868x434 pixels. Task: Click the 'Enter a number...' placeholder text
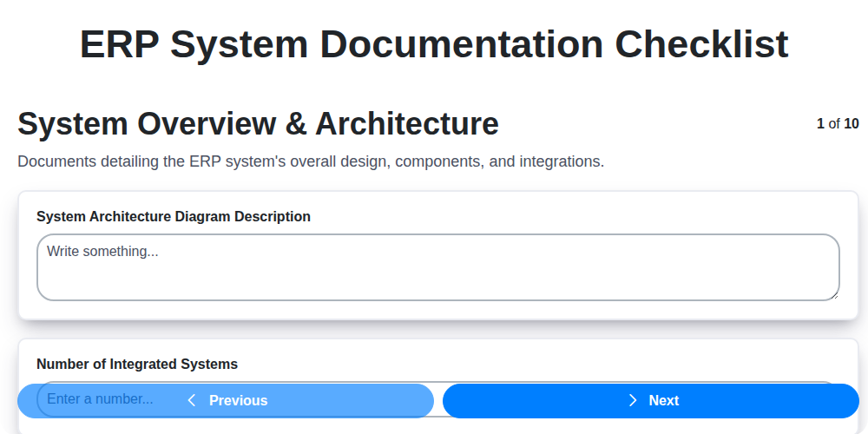click(x=100, y=399)
